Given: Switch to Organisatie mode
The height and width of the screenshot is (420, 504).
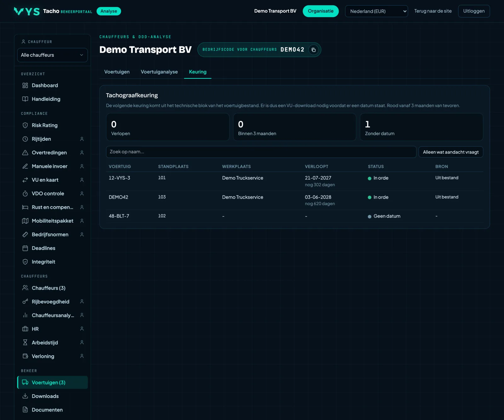Looking at the screenshot, I should point(321,11).
